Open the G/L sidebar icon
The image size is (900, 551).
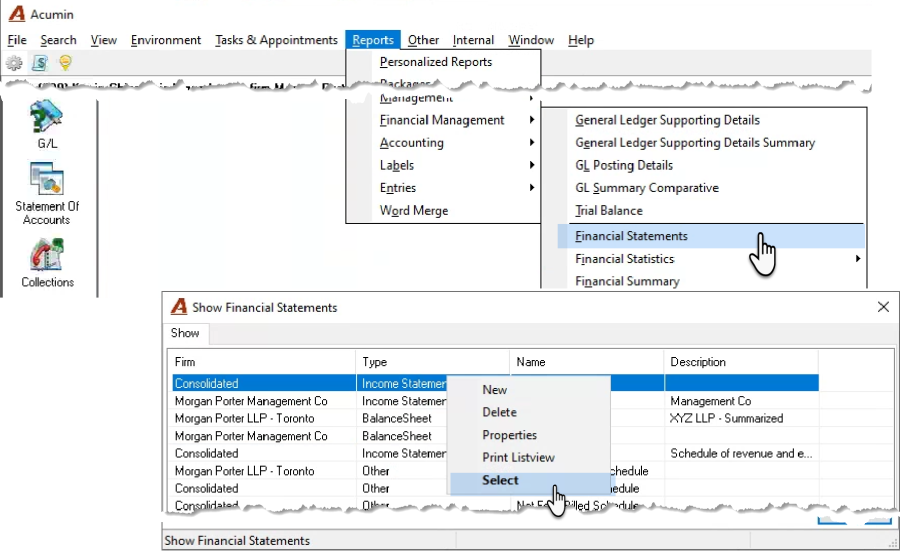[46, 124]
